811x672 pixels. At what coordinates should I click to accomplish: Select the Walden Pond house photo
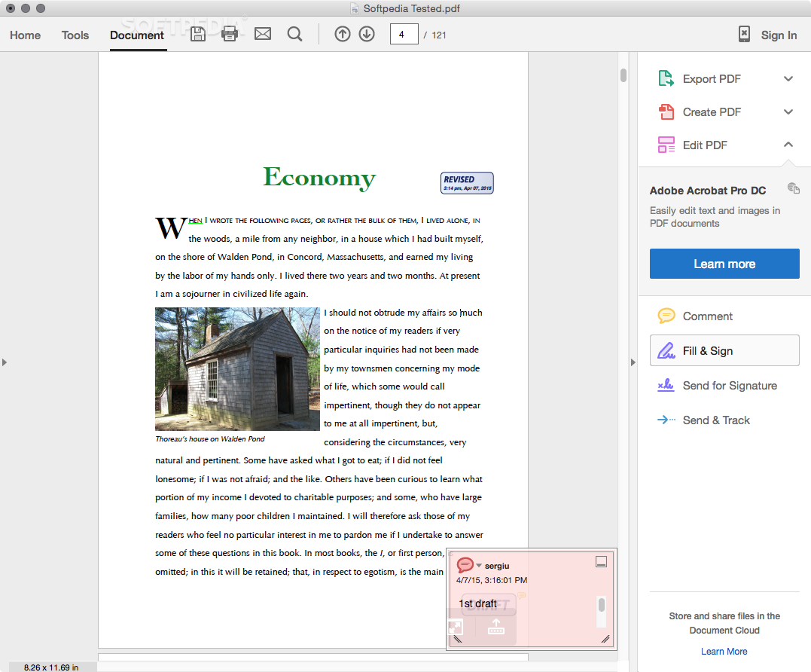[237, 369]
